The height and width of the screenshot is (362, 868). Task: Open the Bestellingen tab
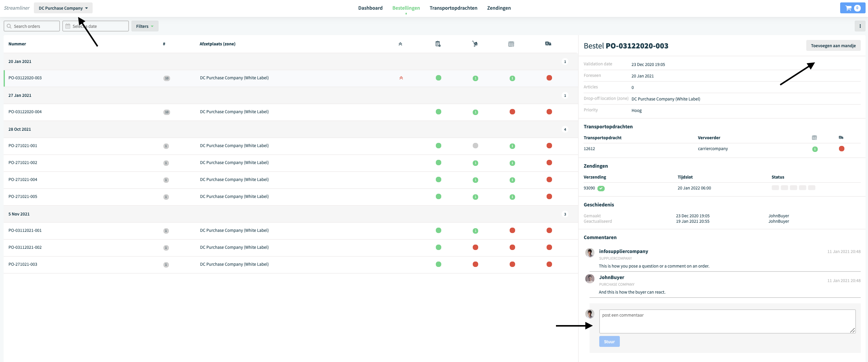[x=406, y=8]
